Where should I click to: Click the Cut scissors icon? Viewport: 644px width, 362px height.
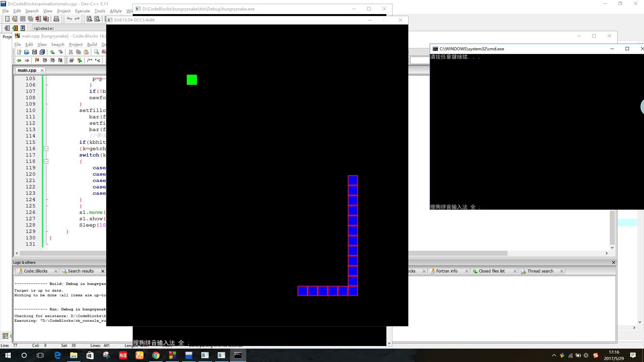[70, 52]
